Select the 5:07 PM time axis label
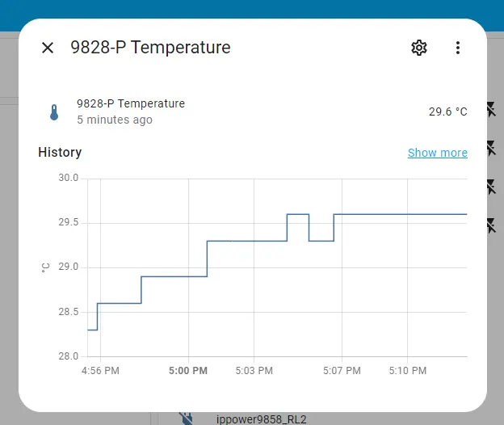 coord(342,371)
